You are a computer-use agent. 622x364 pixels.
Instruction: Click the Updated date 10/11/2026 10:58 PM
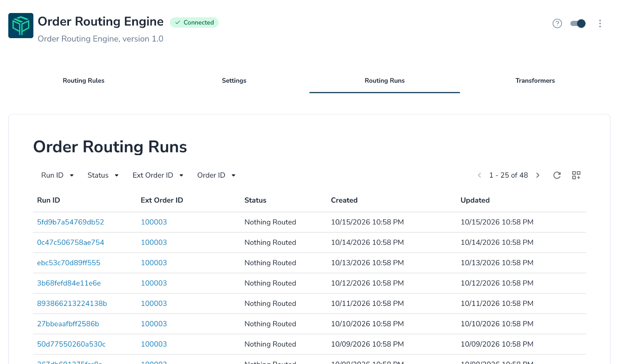pyautogui.click(x=497, y=304)
